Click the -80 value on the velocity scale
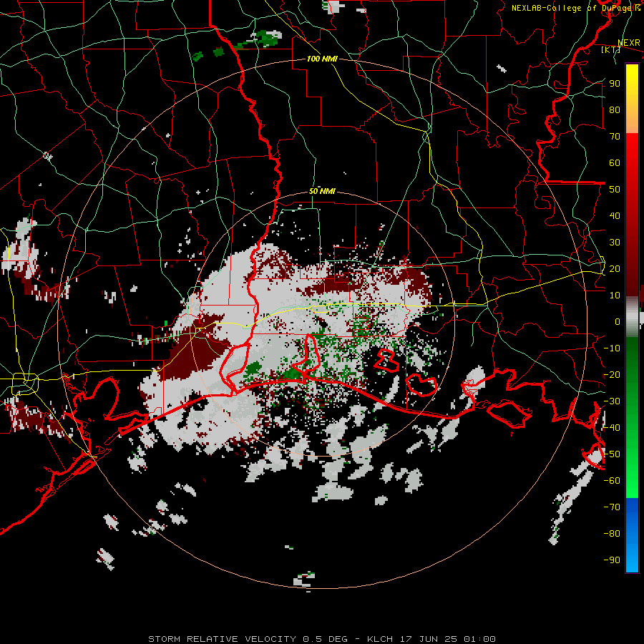The height and width of the screenshot is (644, 644). (612, 534)
